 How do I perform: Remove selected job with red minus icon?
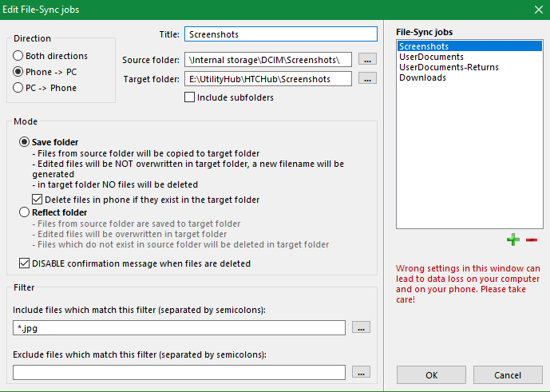(532, 240)
